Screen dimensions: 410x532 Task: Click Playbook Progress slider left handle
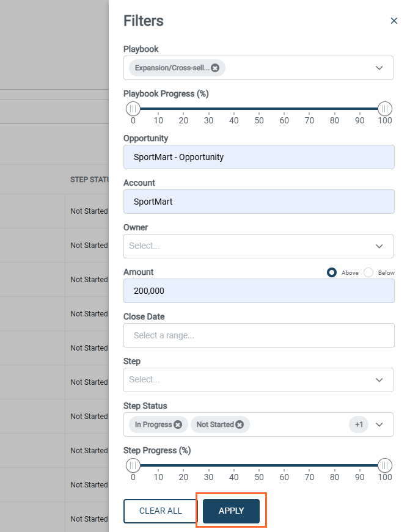[133, 109]
